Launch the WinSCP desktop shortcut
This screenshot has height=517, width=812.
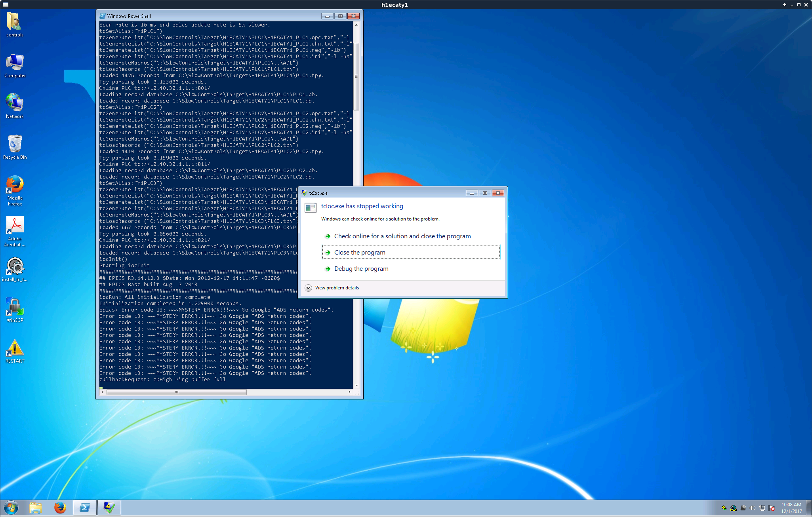point(15,310)
